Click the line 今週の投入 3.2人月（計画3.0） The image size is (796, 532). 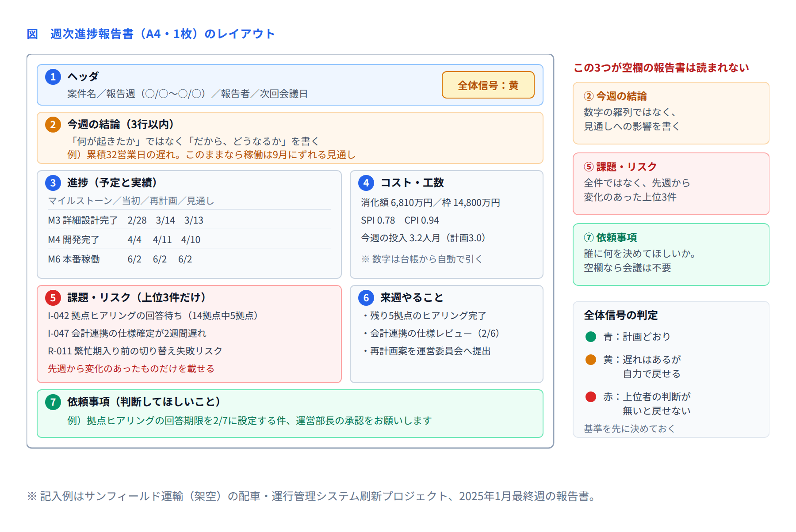tap(424, 238)
